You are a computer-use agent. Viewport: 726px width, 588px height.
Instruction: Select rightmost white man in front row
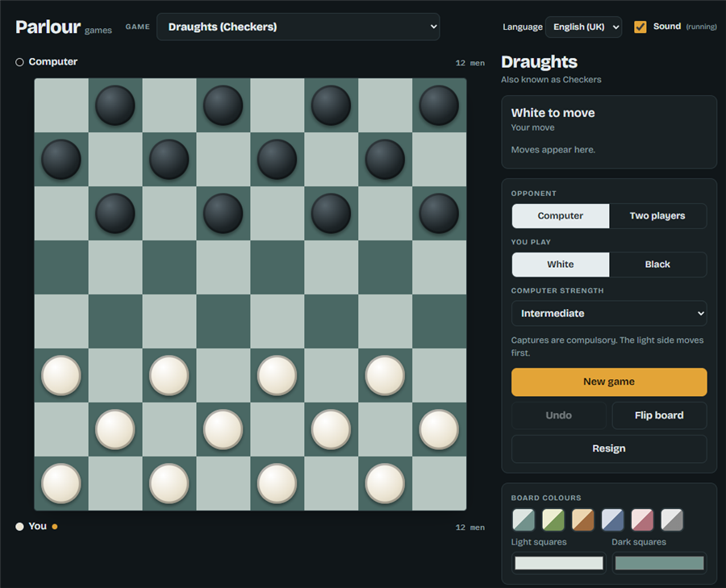coord(385,375)
